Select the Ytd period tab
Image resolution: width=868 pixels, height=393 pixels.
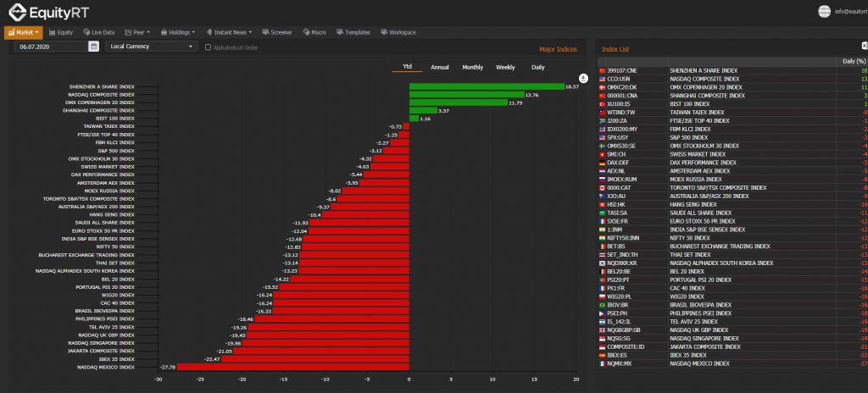(408, 67)
